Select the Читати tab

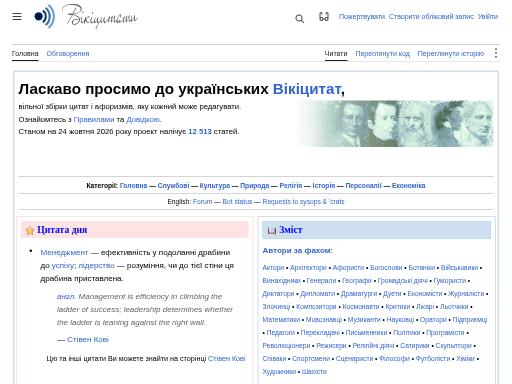click(336, 54)
